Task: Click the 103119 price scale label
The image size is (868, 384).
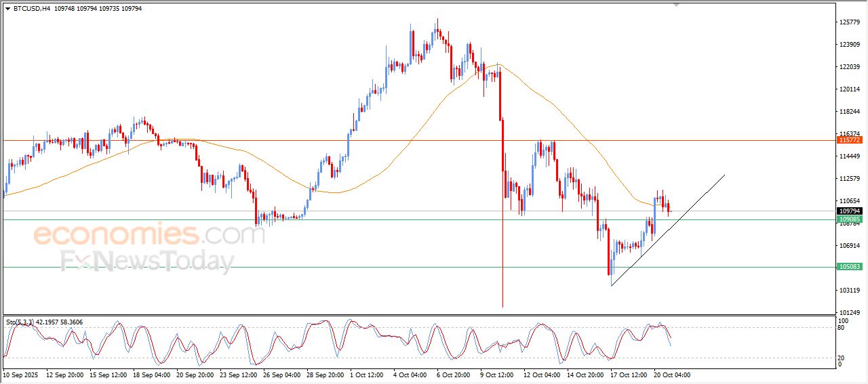Action: click(x=850, y=290)
